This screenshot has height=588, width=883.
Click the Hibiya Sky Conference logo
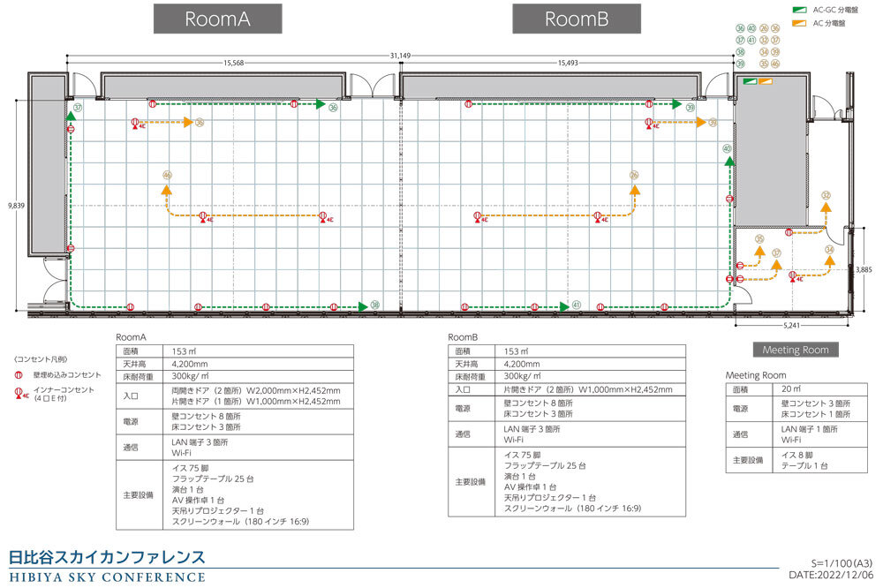pyautogui.click(x=107, y=566)
